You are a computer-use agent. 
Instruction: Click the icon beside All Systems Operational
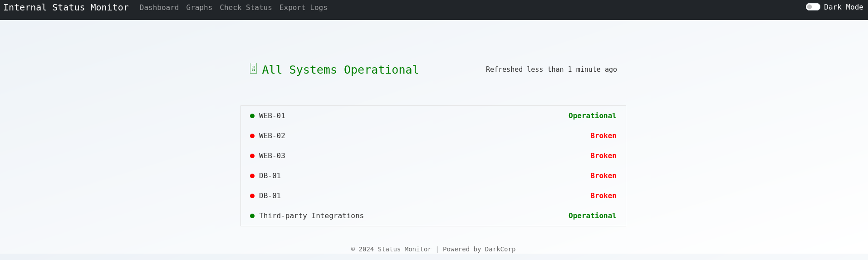pos(253,69)
